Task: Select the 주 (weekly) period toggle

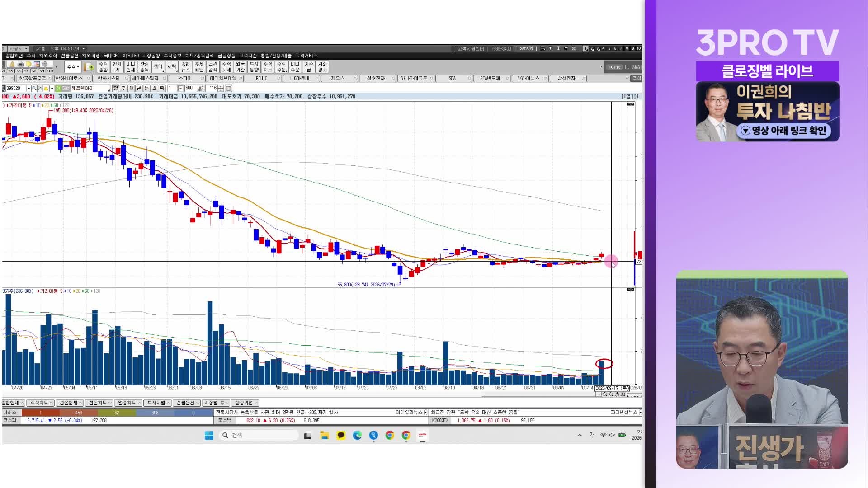Action: point(123,88)
